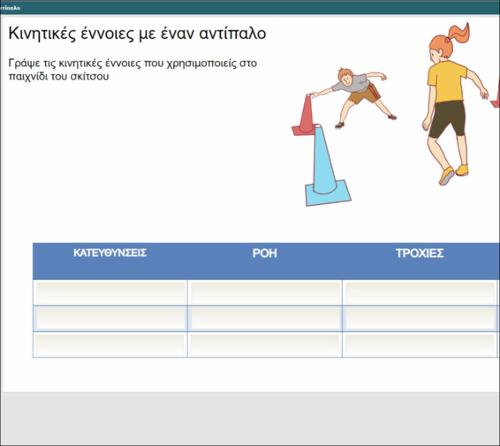Click first input field under ΤΡΟΧΙΕΣ
The image size is (500, 446).
pos(420,293)
